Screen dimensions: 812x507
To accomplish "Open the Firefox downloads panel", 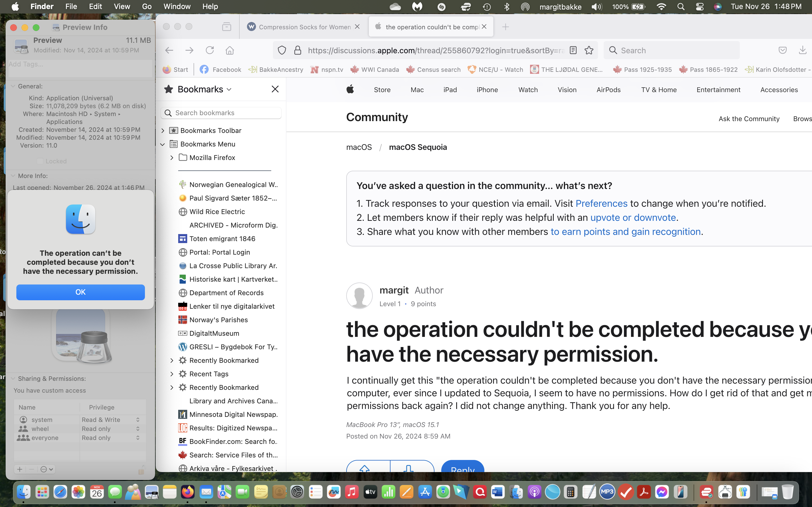I will (x=803, y=50).
